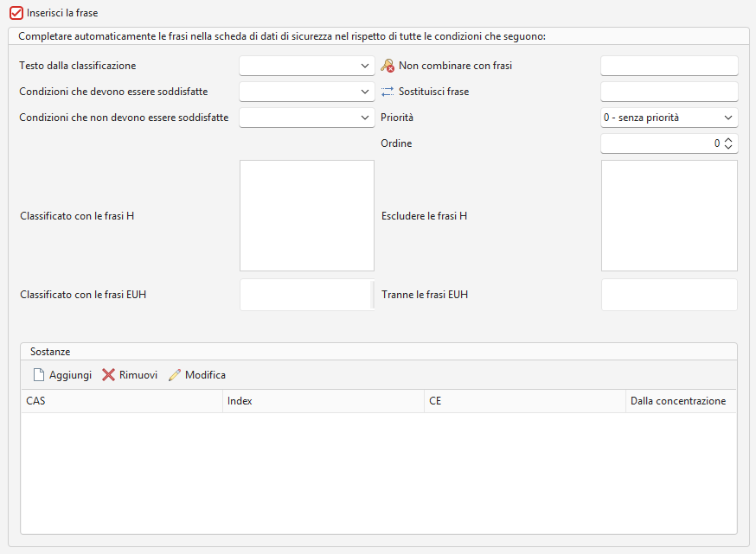Click the Rimuovi button label
Viewport: 756px width, 554px height.
pos(138,375)
